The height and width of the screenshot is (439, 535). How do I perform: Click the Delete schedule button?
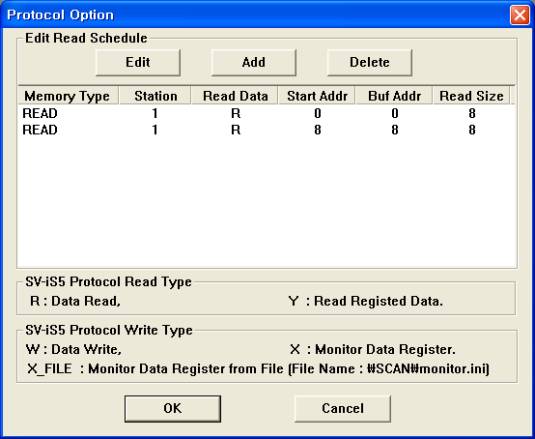coord(370,62)
